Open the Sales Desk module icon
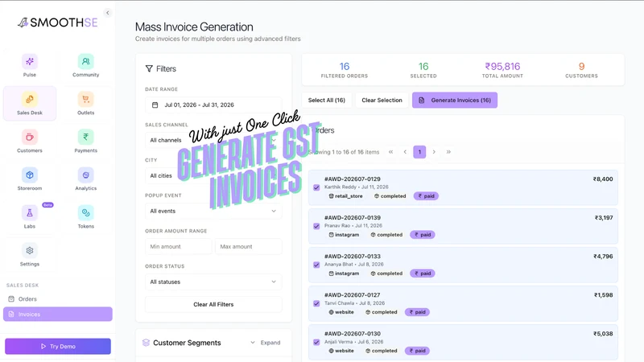 (30, 99)
